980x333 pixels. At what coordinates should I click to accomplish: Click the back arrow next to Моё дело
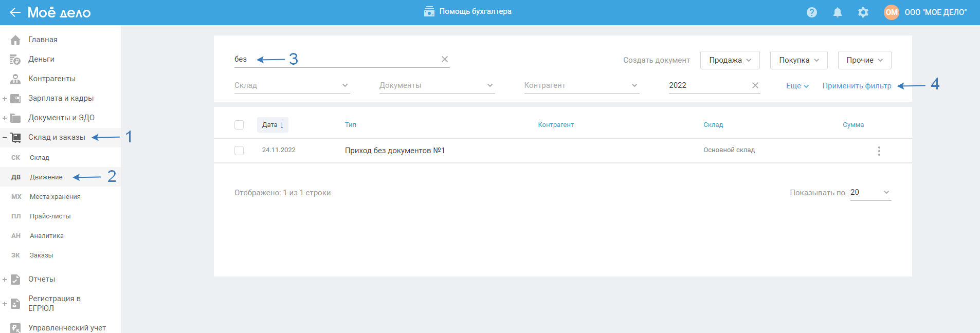[15, 12]
